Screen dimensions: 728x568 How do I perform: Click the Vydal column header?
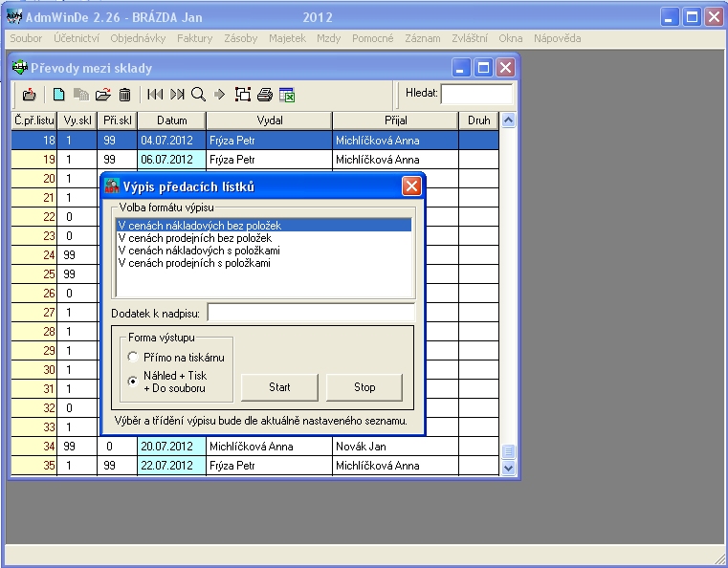(269, 120)
